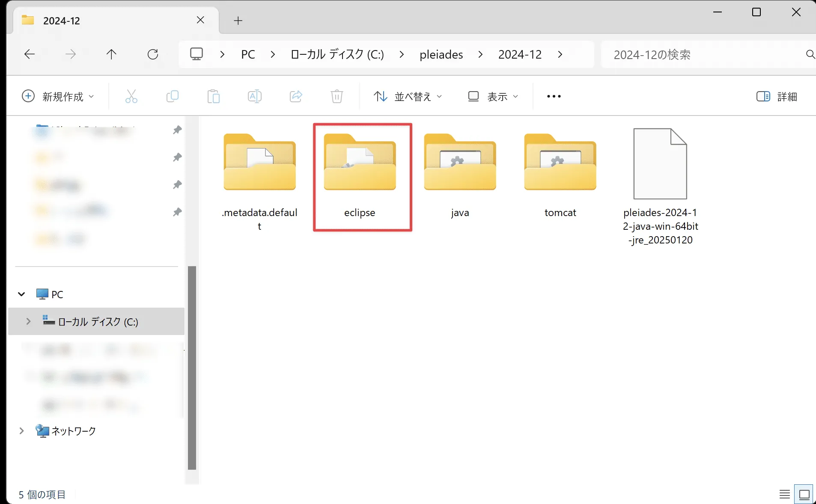This screenshot has height=504, width=816.
Task: Click the navigation pane scrollbar
Action: [192, 368]
